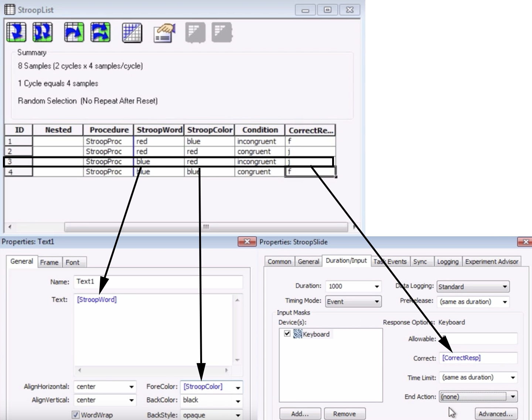Click the 'congruent' Condition cell in row 2
The width and height of the screenshot is (532, 420).
click(x=260, y=152)
